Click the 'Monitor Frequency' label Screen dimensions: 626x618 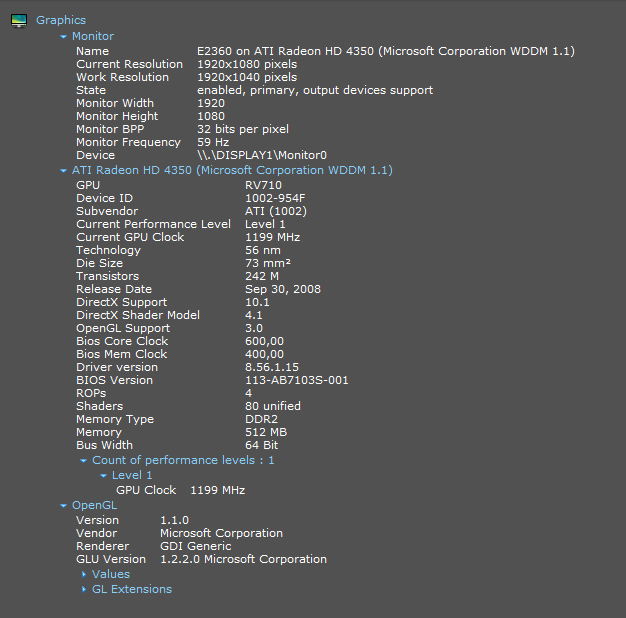(129, 143)
